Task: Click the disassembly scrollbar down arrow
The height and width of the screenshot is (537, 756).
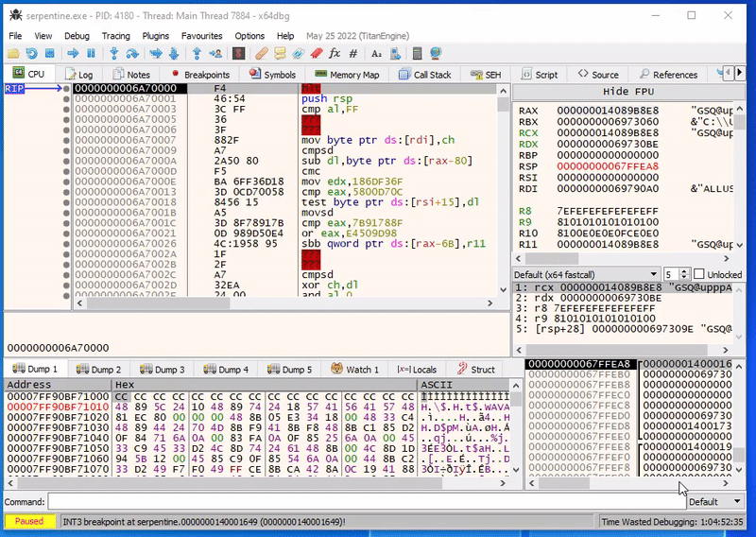Action: pyautogui.click(x=503, y=290)
